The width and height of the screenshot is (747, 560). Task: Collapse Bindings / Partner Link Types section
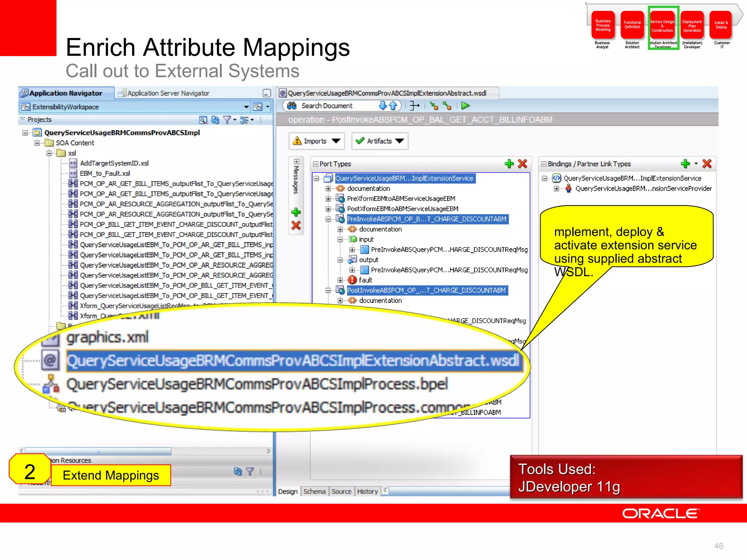544,164
